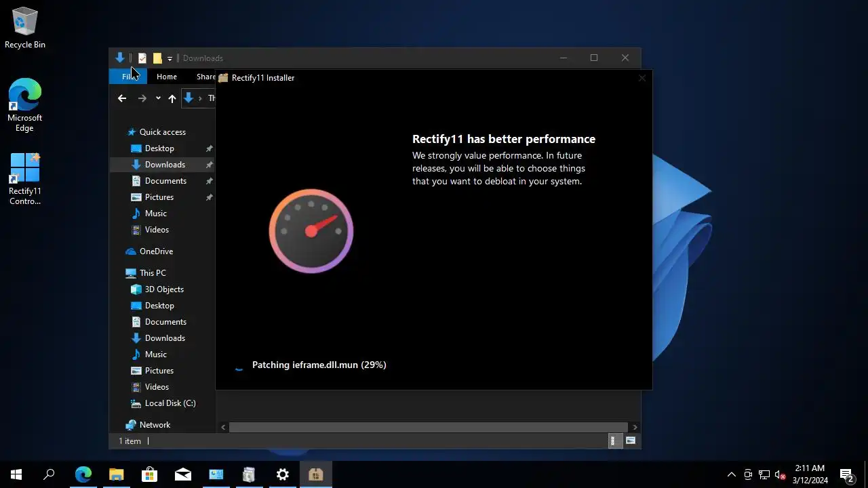Open Downloads under Quick access
Screen dimensions: 868x488
[x=165, y=165]
